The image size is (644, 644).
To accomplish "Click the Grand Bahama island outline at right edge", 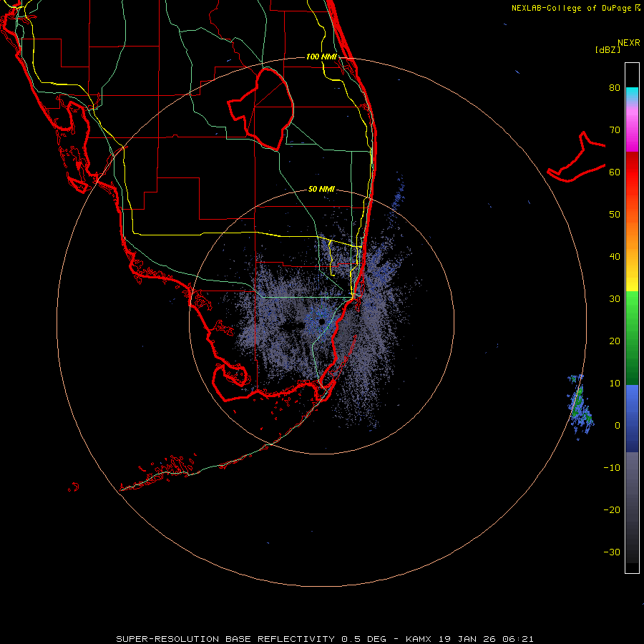I will [577, 157].
